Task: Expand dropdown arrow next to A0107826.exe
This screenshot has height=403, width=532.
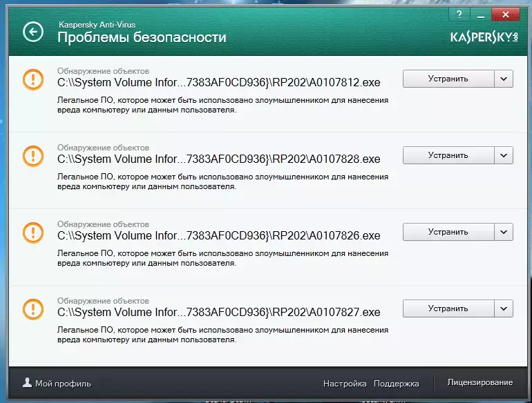Action: point(504,232)
